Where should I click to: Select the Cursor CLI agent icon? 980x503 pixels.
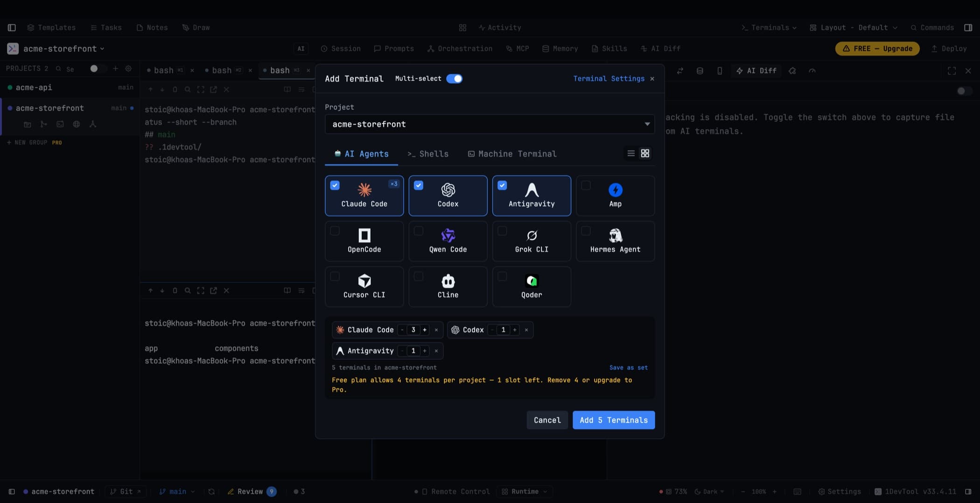click(x=364, y=281)
